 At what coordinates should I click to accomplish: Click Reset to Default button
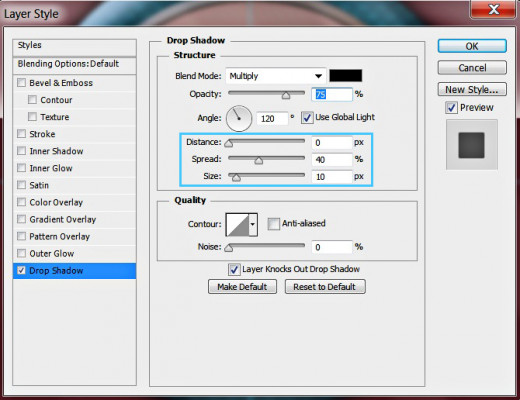(325, 287)
